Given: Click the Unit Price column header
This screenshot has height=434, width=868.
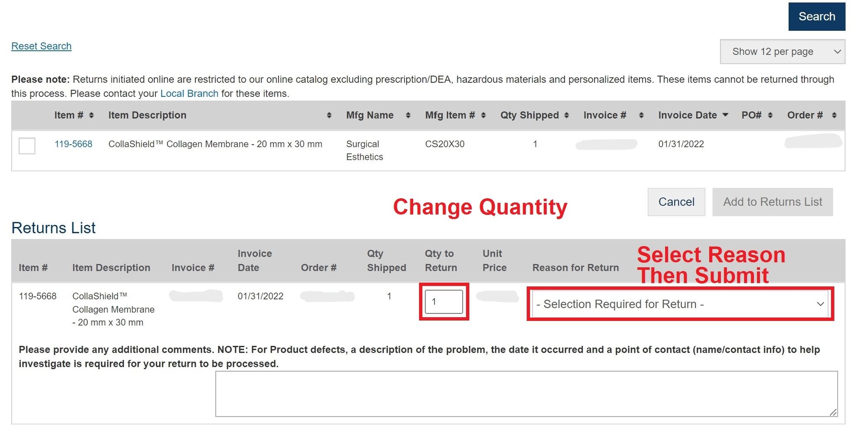Looking at the screenshot, I should [x=494, y=260].
